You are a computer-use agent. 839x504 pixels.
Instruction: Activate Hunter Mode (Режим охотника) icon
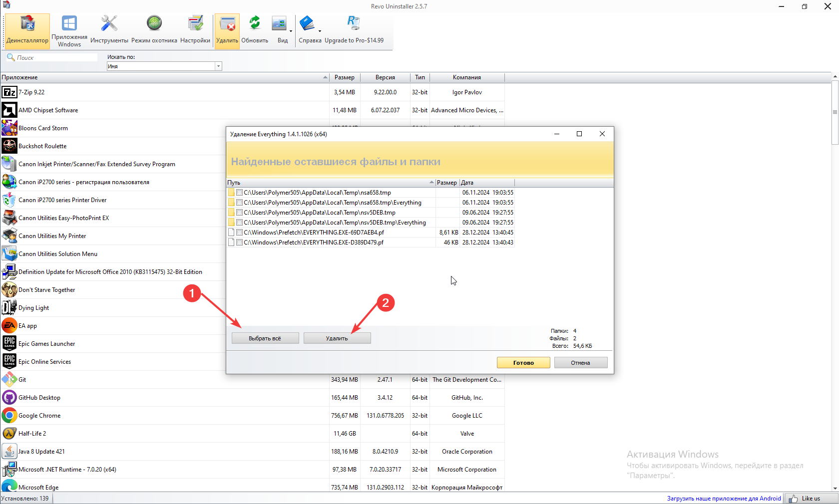(154, 23)
